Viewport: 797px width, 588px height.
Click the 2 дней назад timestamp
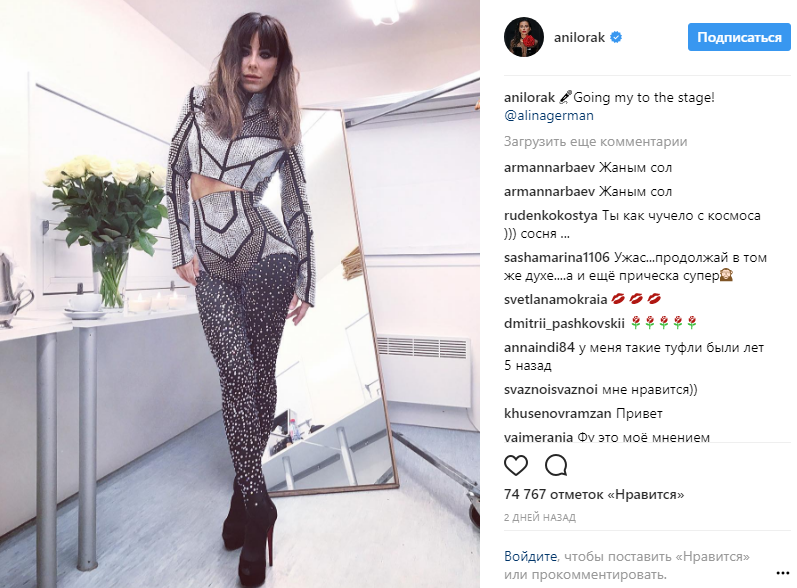coord(540,517)
